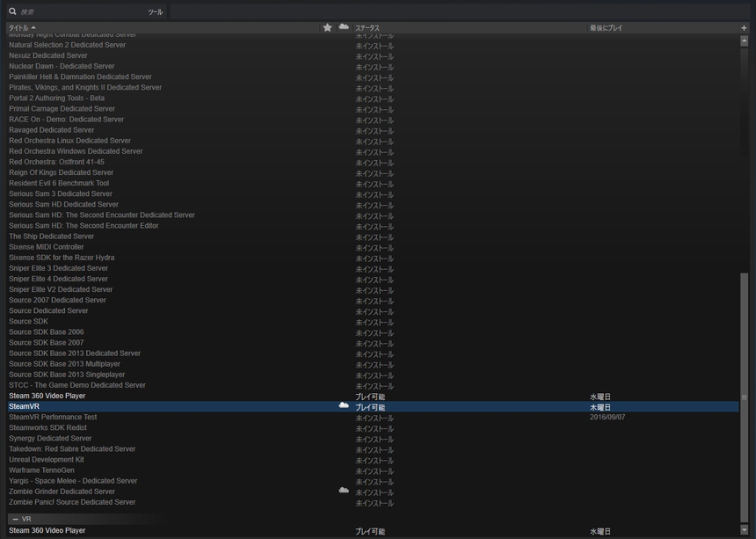The height and width of the screenshot is (539, 756).
Task: Select Resident Evil 6 Benchmark Tool
Action: [x=59, y=183]
